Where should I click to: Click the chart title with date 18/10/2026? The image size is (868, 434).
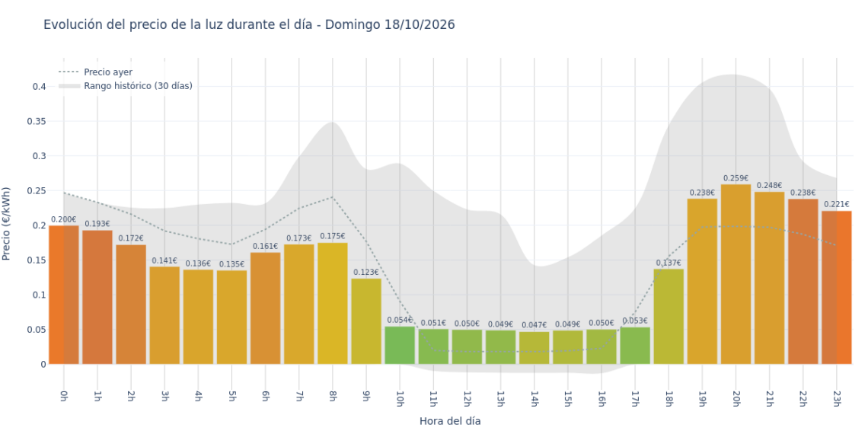pyautogui.click(x=249, y=25)
